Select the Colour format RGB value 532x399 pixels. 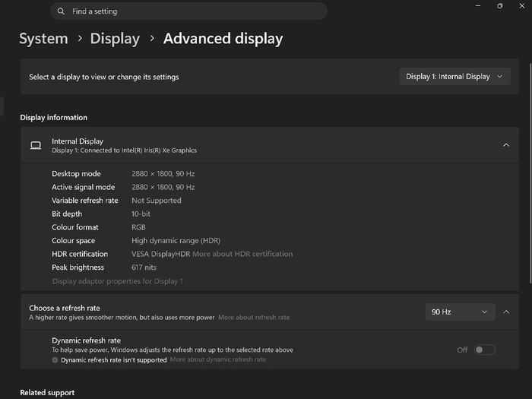(x=138, y=227)
